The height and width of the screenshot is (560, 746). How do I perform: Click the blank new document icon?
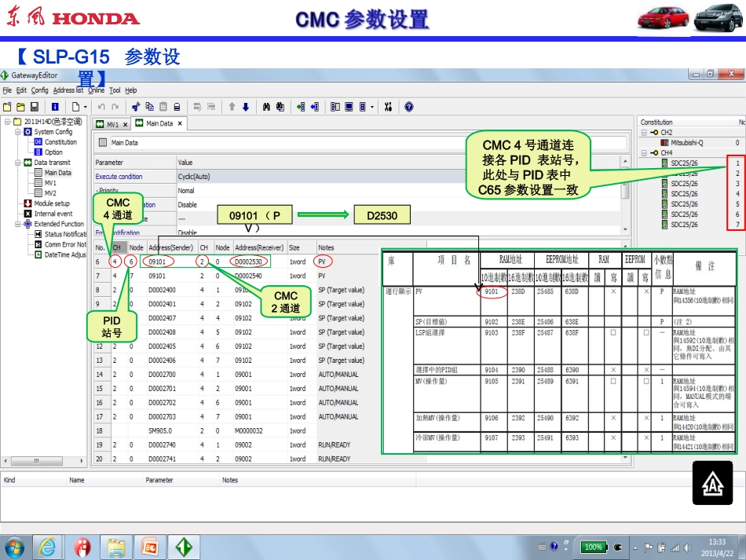[x=75, y=107]
